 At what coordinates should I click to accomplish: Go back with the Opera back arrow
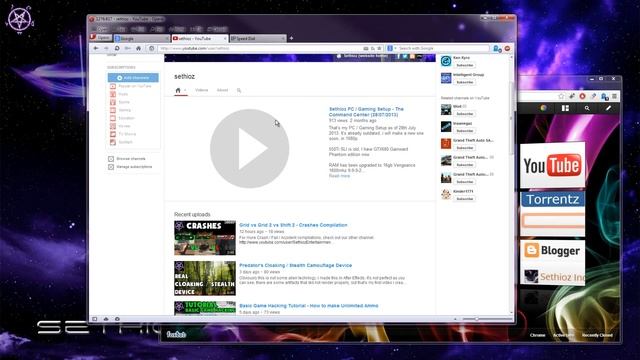(x=96, y=48)
